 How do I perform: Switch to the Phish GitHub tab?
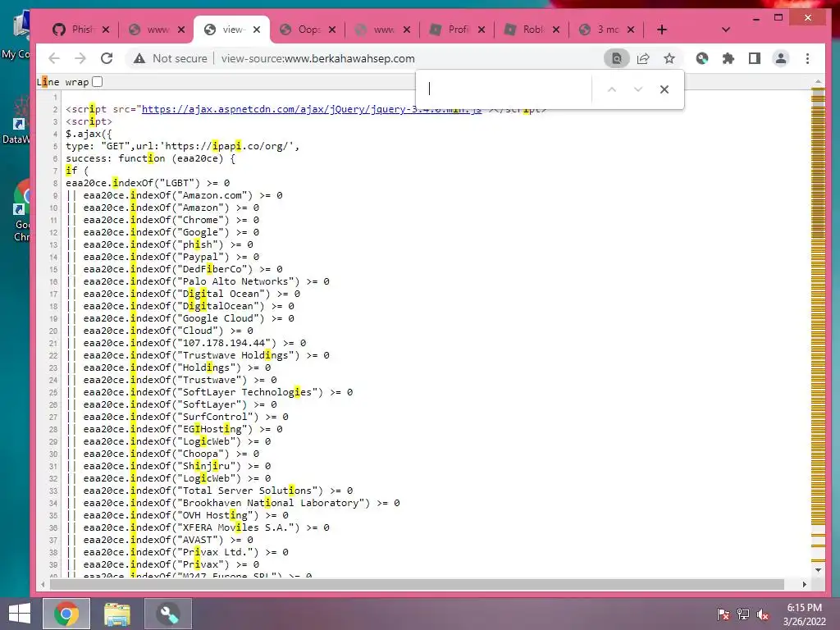point(75,30)
